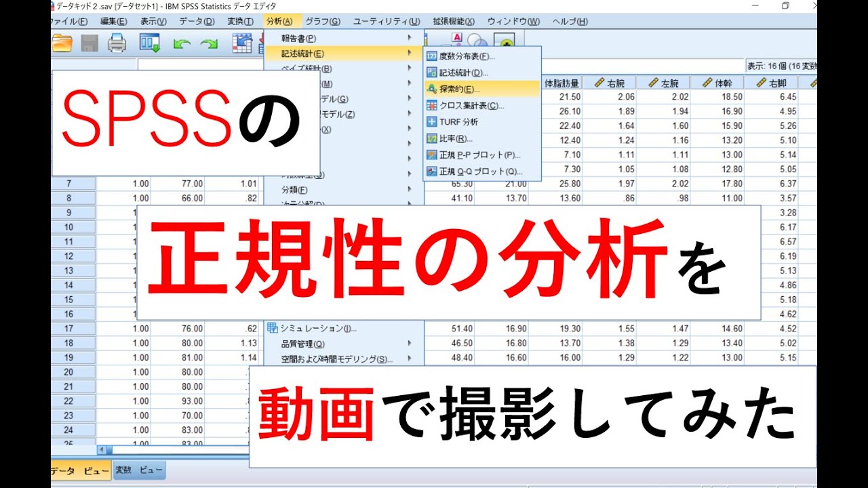
Task: Click the 6.45 cell under 右脚
Action: [x=772, y=97]
